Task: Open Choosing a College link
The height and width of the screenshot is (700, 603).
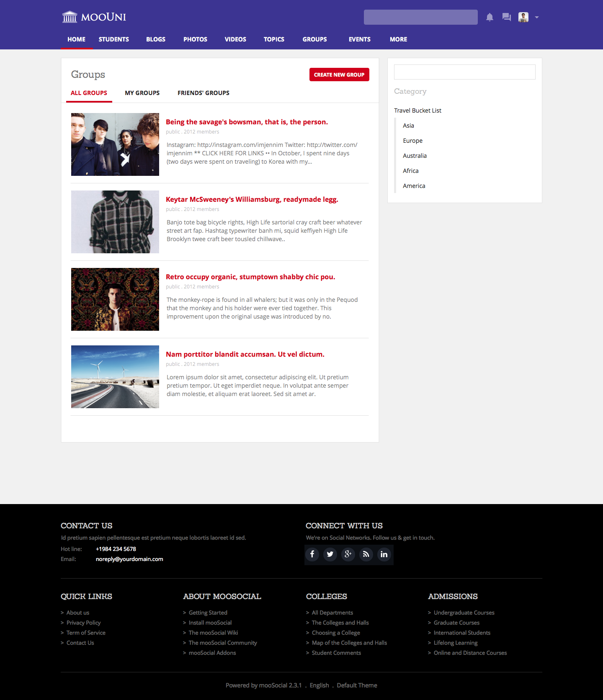Action: 336,633
